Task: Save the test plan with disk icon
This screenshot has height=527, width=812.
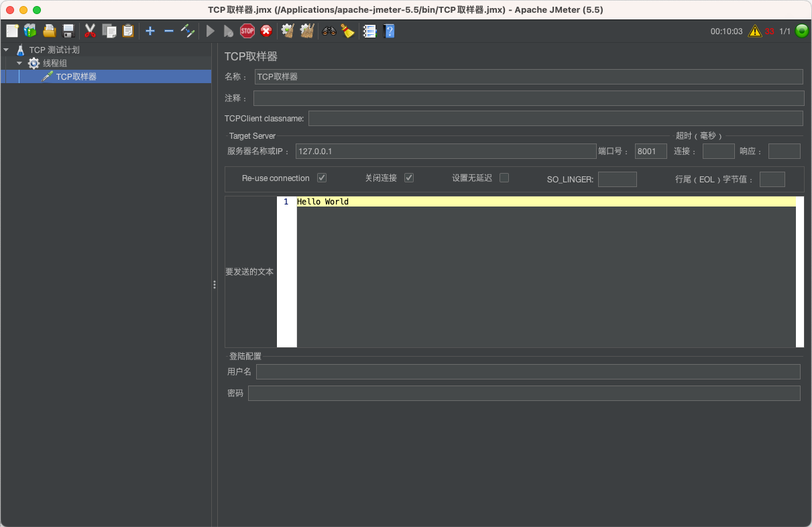Action: point(68,31)
